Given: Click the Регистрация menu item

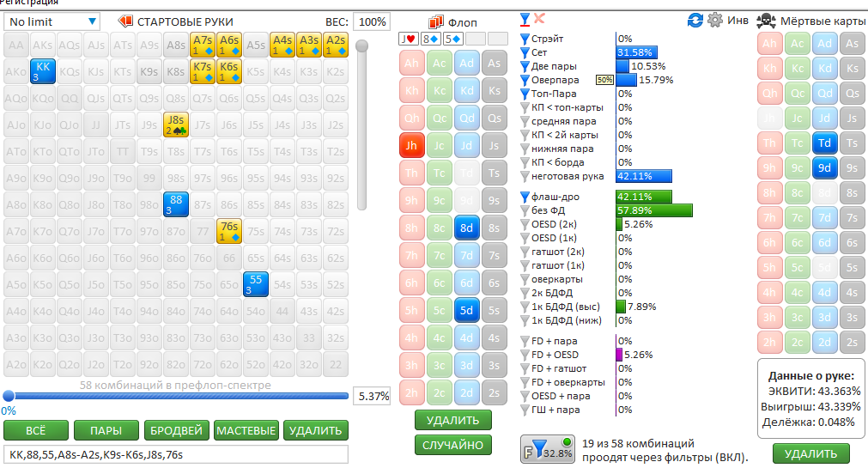Looking at the screenshot, I should [30, 3].
